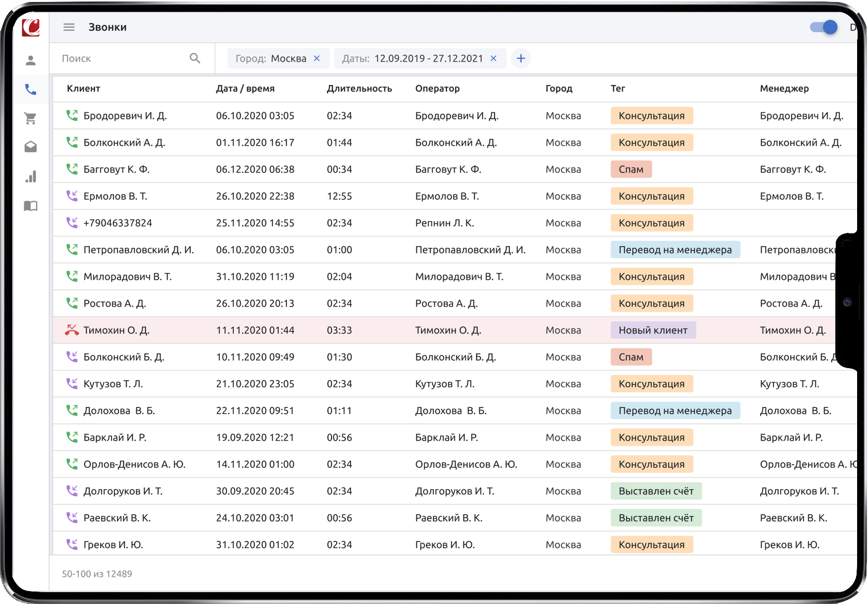Sort by Клиент column header
The image size is (868, 604).
click(x=83, y=89)
